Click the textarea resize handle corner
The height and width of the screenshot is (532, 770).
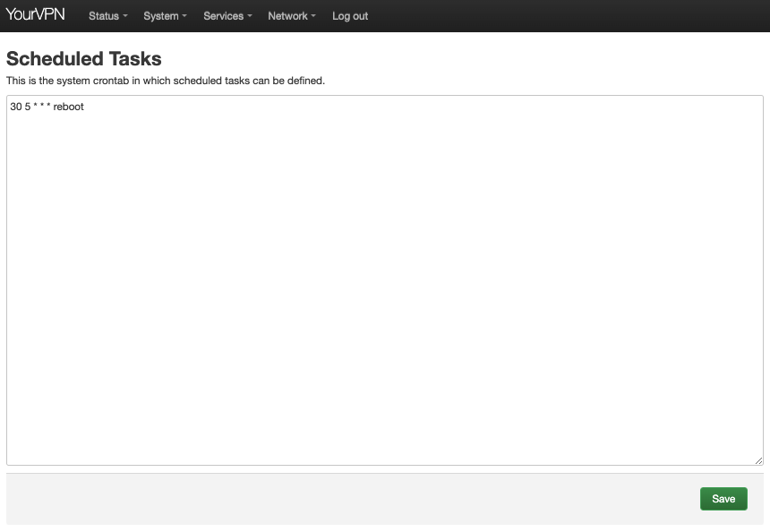coord(758,460)
